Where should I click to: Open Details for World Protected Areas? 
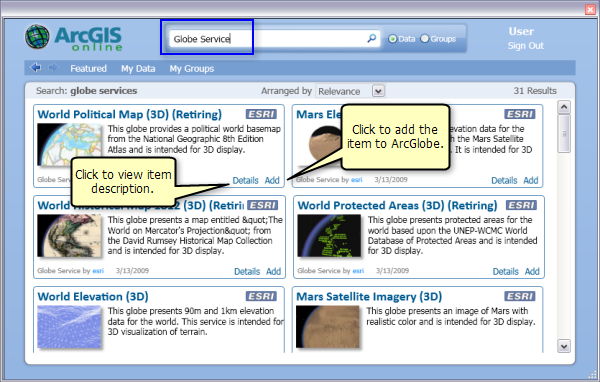point(505,271)
